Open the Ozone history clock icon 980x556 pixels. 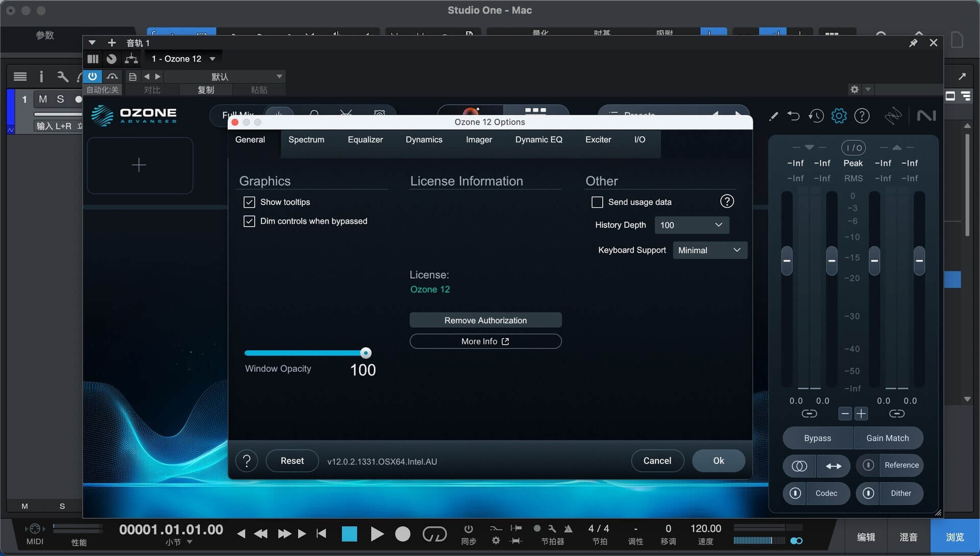click(816, 116)
